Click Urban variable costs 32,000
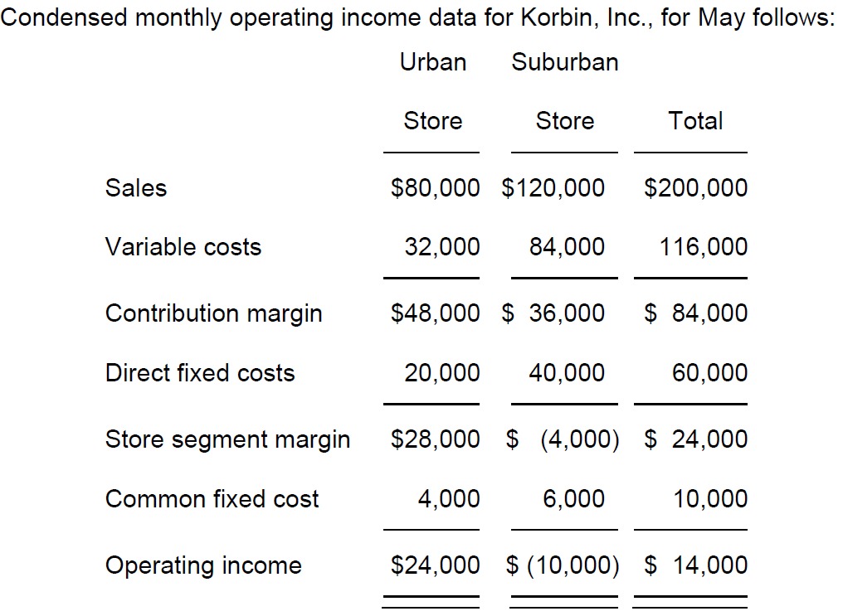Viewport: 843px width, 616px height. pyautogui.click(x=442, y=247)
